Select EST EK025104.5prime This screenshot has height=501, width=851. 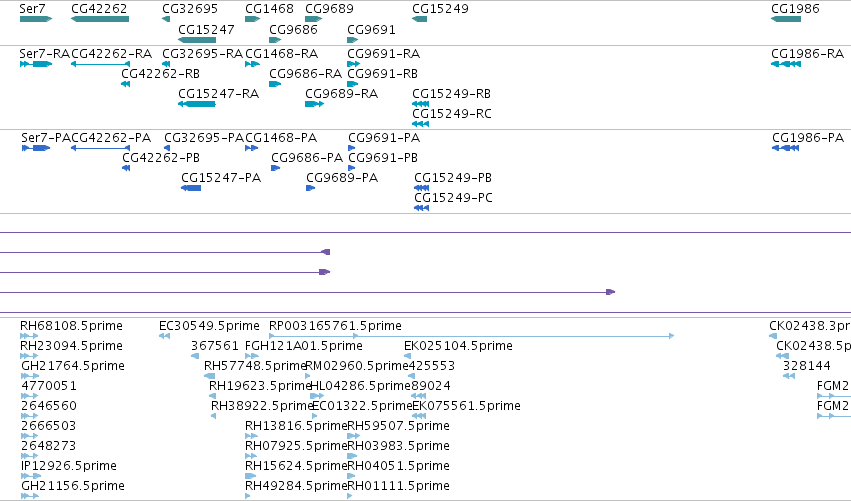coord(408,356)
